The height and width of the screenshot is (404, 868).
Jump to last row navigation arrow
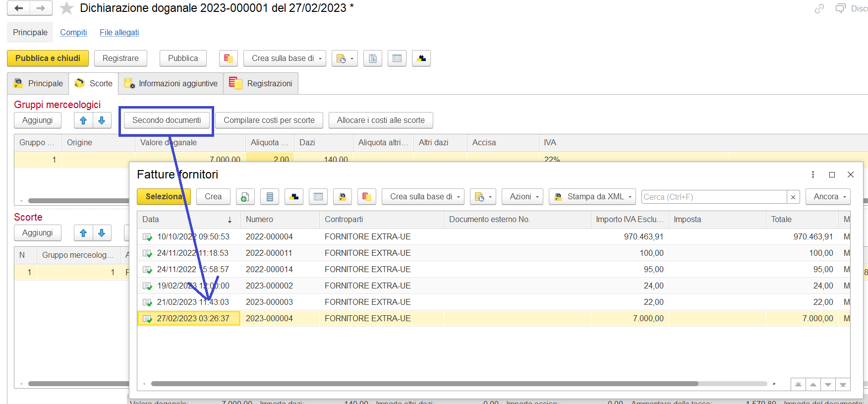843,385
